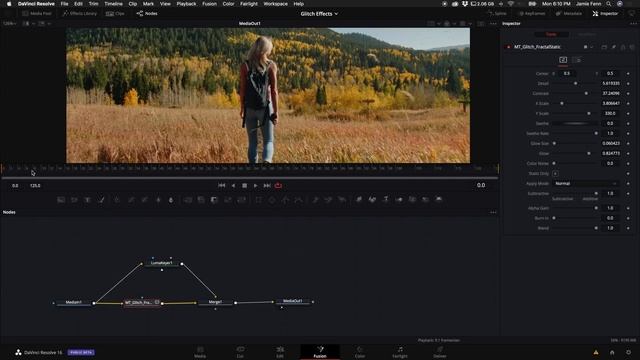Add a Color Corrector node from toolbar
Screen dimensions: 640x360
(x=117, y=200)
